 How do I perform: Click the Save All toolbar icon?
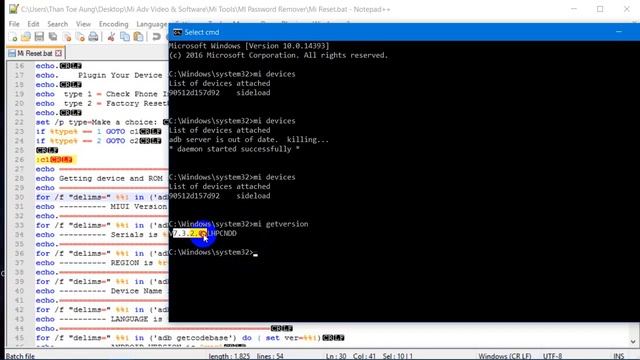coord(53,37)
